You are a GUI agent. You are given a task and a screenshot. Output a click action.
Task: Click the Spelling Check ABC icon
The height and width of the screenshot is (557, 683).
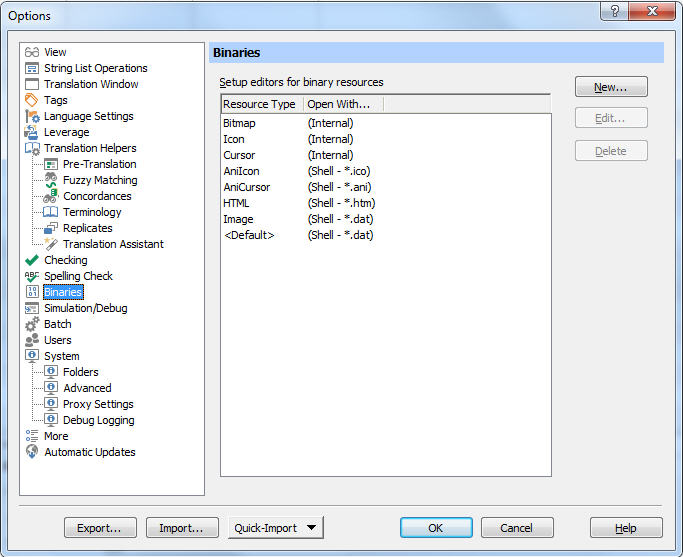[x=32, y=276]
